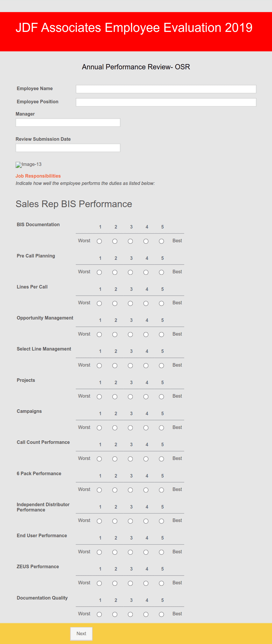Select rating 5 for End User Performance
The height and width of the screenshot is (644, 272).
tap(161, 552)
